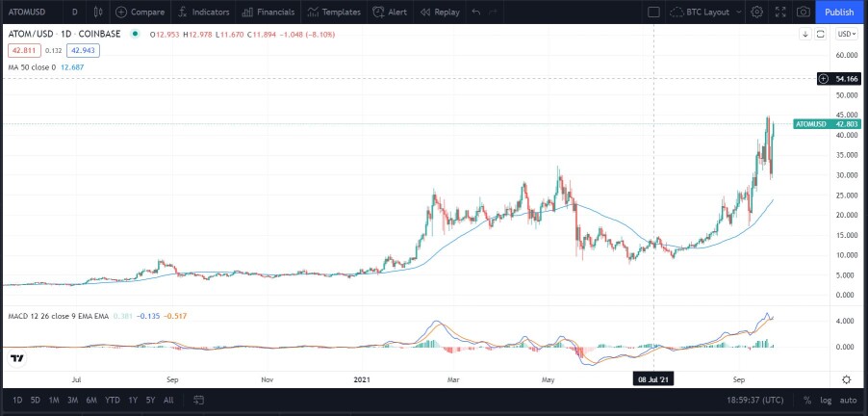Select the YTD date range

pyautogui.click(x=113, y=400)
